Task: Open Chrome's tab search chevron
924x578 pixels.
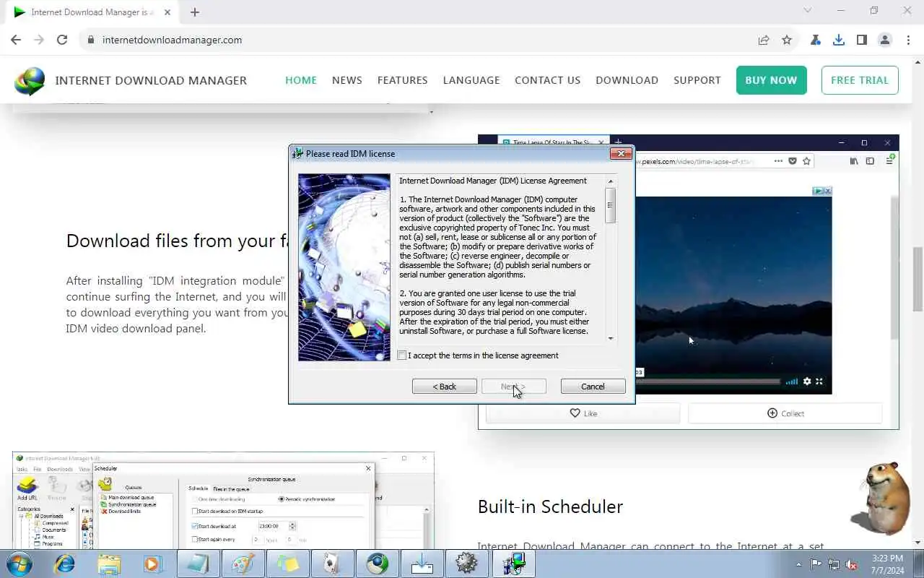Action: (808, 11)
